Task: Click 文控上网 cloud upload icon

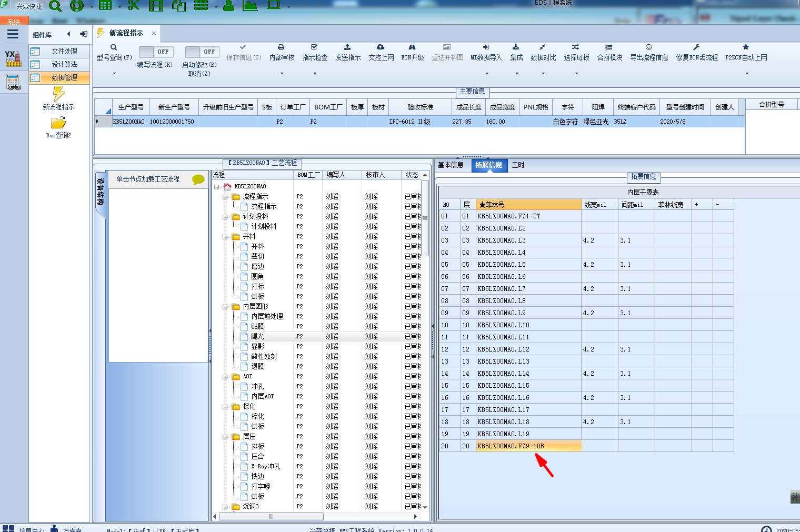Action: pyautogui.click(x=381, y=48)
